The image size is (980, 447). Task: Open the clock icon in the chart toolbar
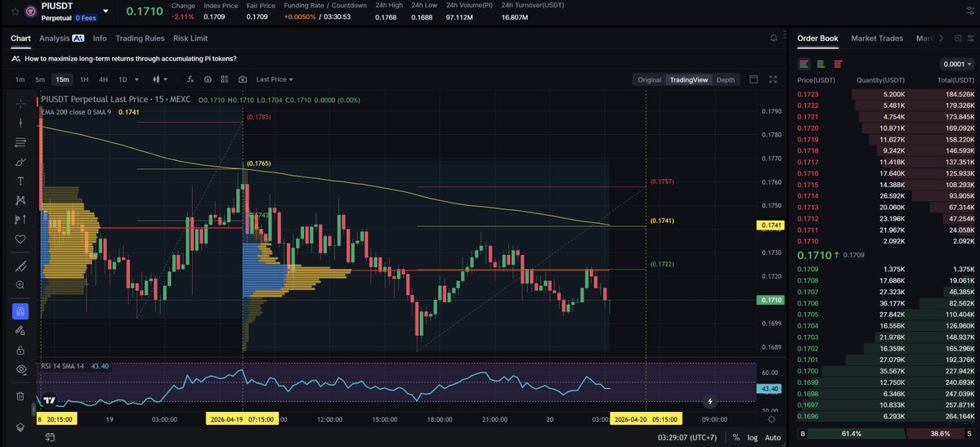pos(208,79)
